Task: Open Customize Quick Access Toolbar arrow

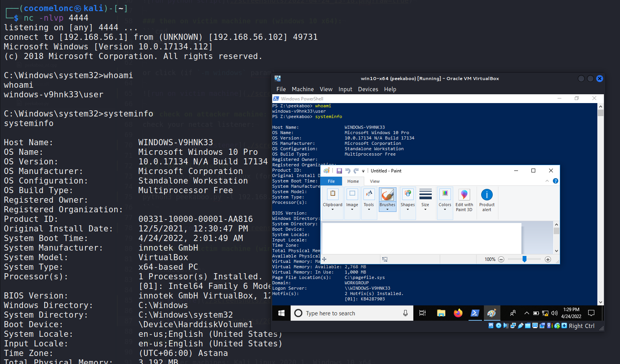Action: [x=363, y=171]
